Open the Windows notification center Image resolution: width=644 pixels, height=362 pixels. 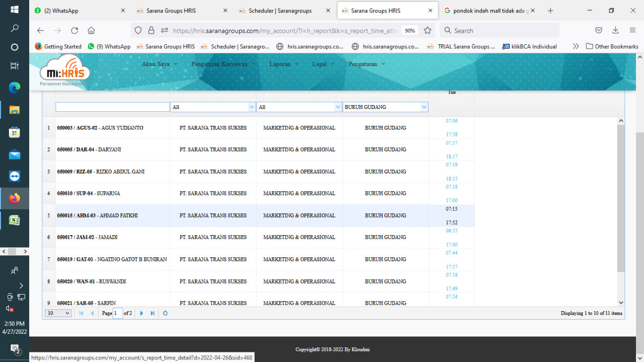[x=15, y=349]
